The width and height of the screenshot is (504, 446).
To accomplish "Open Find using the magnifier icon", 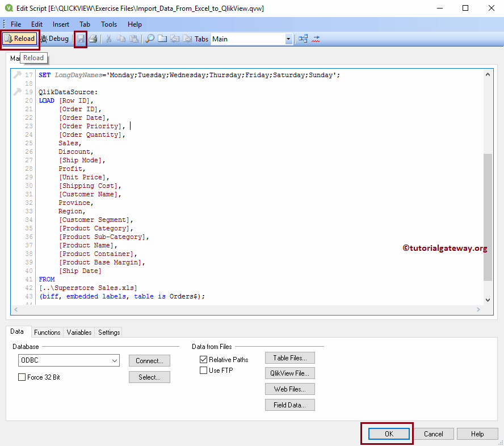I will tap(149, 39).
